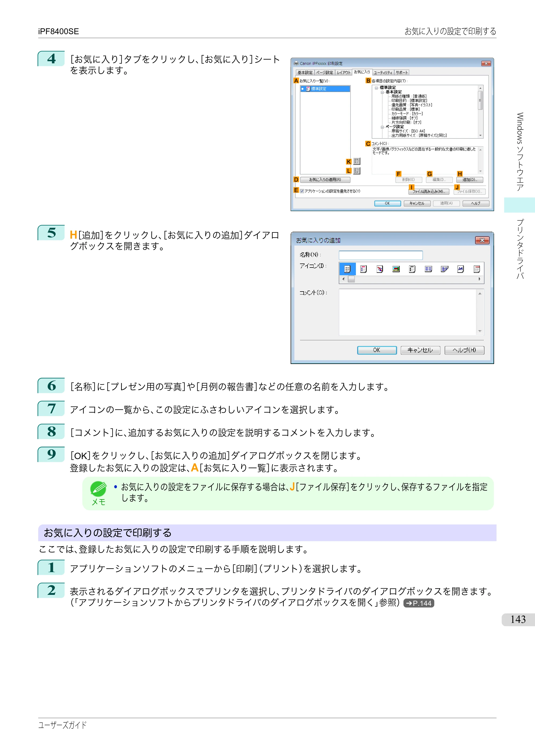
Task: Close the Canon IPFxxxx 印刷設定 window
Action: click(x=486, y=64)
